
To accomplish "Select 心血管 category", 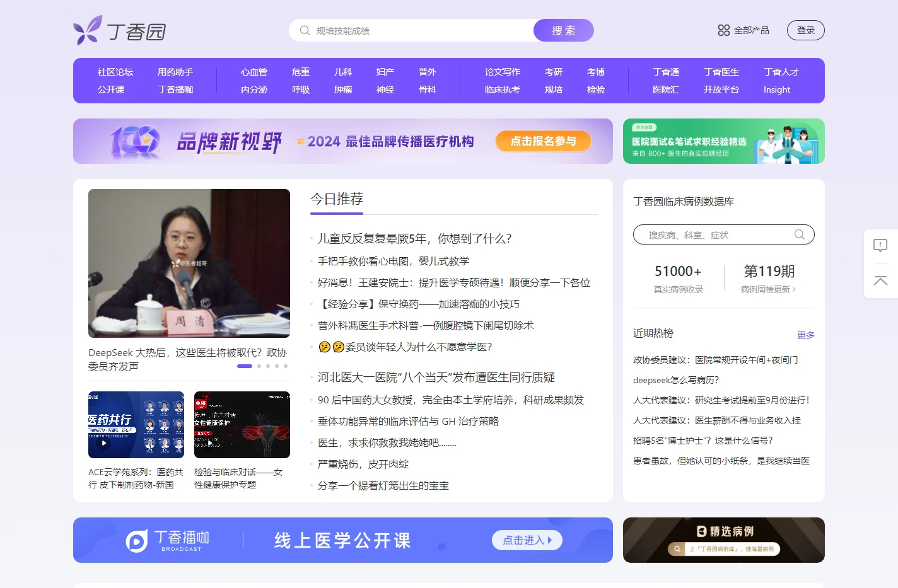I will tap(254, 72).
